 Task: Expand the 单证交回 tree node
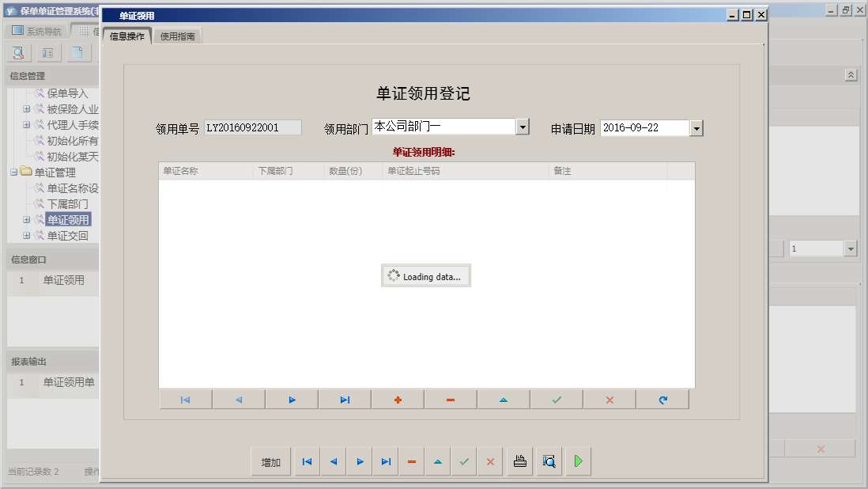(x=26, y=236)
